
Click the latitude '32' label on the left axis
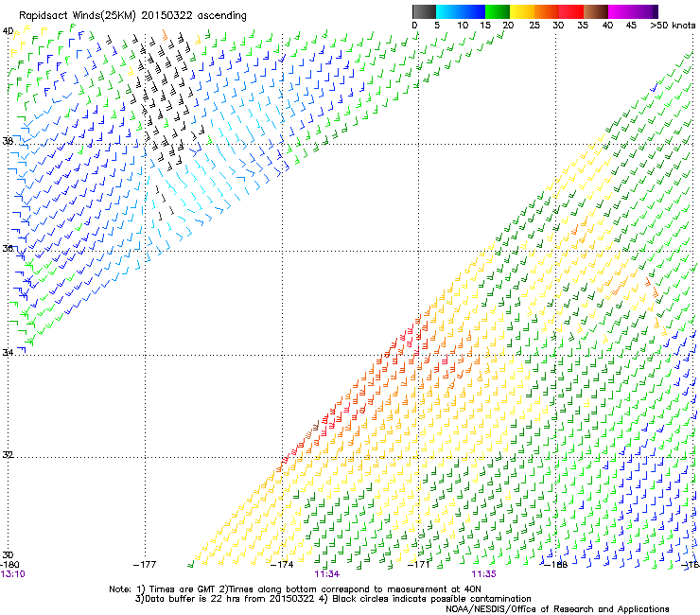[8, 455]
